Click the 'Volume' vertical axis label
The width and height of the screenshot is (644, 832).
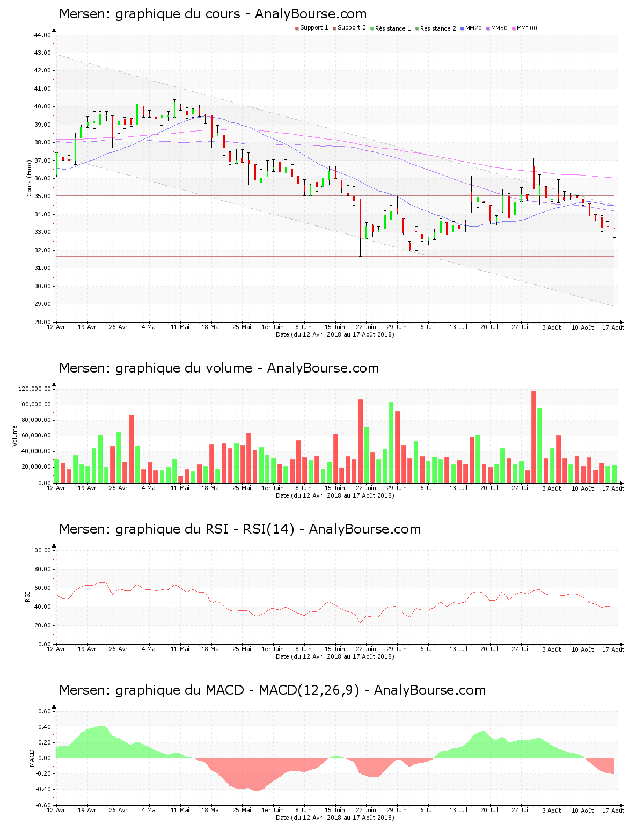click(x=15, y=436)
